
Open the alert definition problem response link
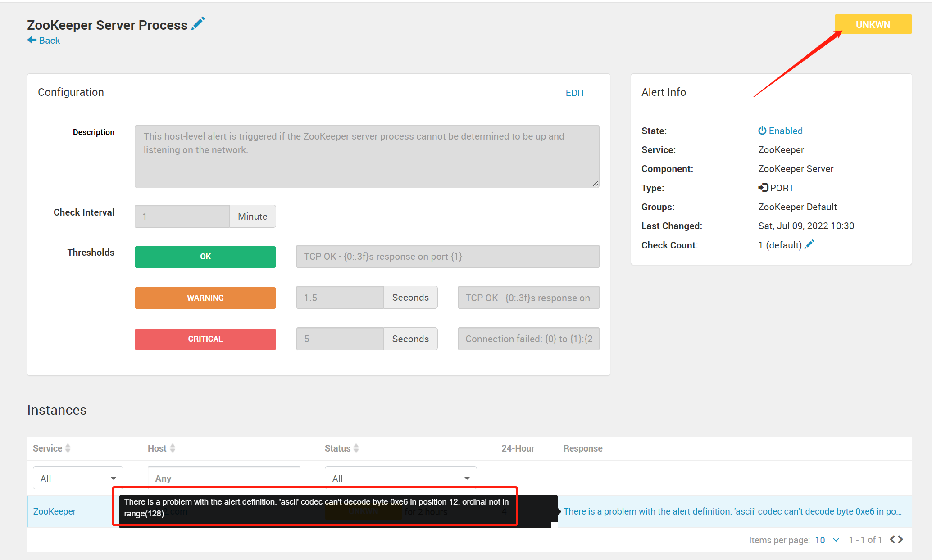pos(732,511)
